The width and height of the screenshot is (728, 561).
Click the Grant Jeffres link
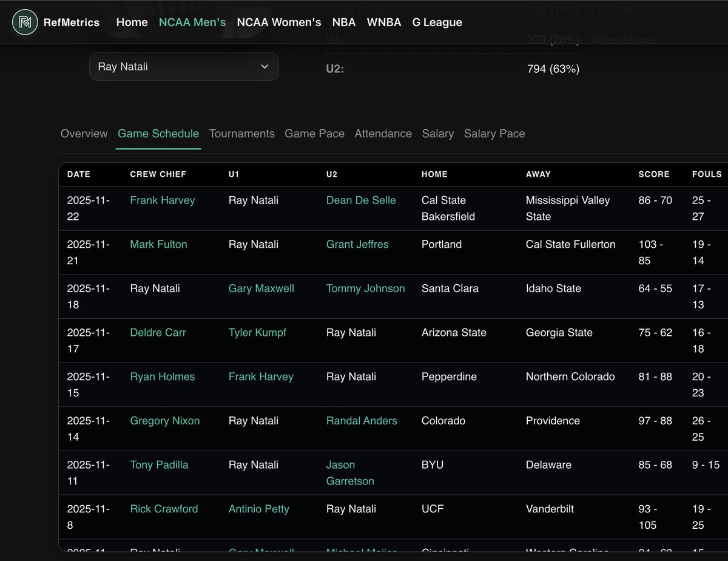point(357,245)
